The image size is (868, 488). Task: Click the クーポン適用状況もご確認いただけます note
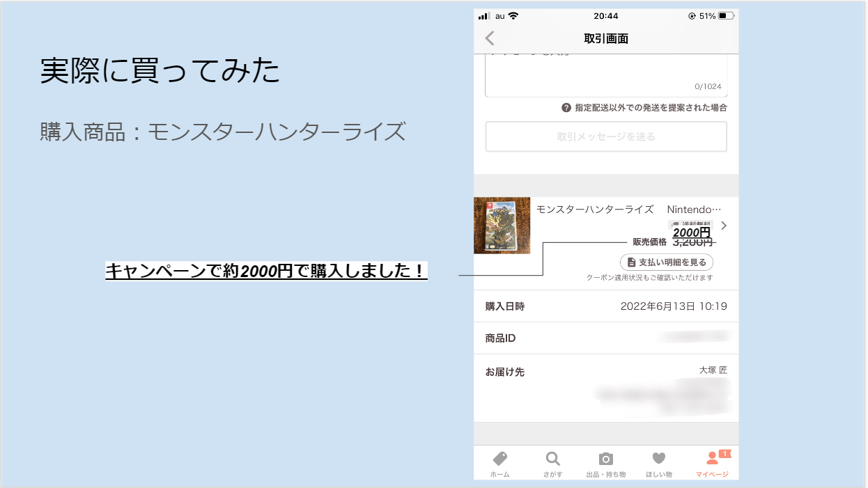650,278
